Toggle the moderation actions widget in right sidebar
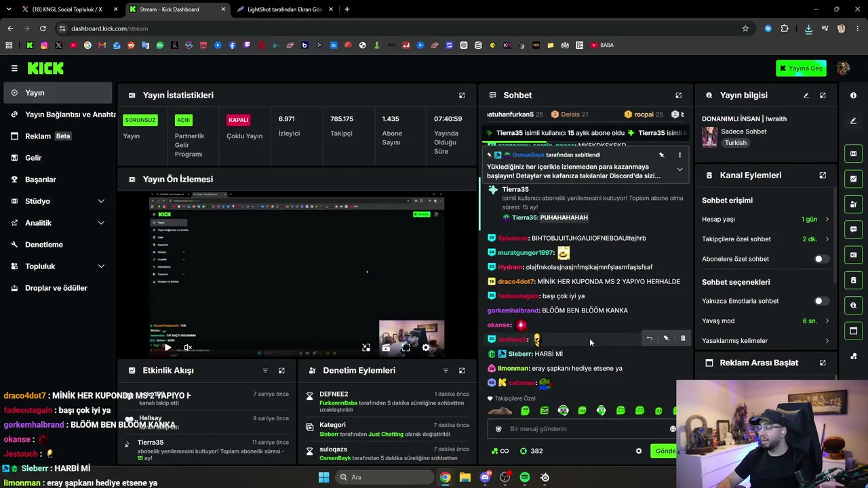Screen dimensions: 868x488 [853, 204]
